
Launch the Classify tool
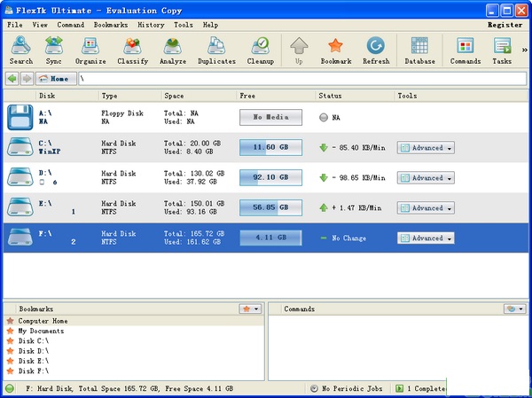pos(132,51)
